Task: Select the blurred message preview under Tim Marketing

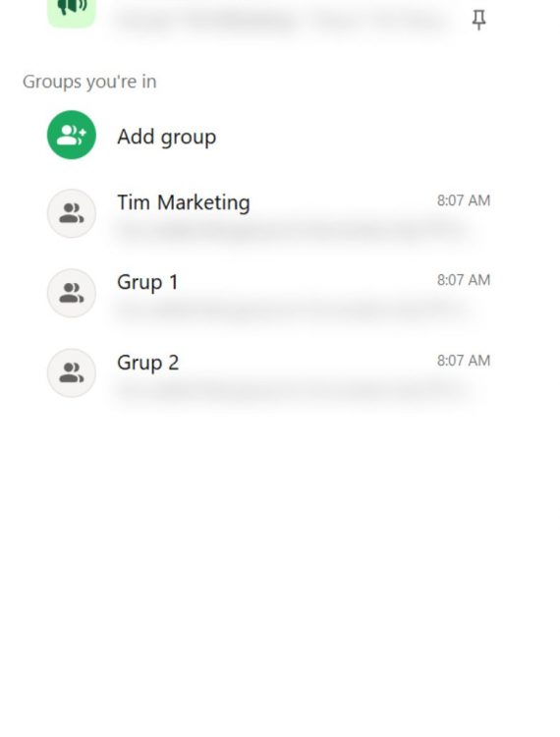Action: click(291, 232)
